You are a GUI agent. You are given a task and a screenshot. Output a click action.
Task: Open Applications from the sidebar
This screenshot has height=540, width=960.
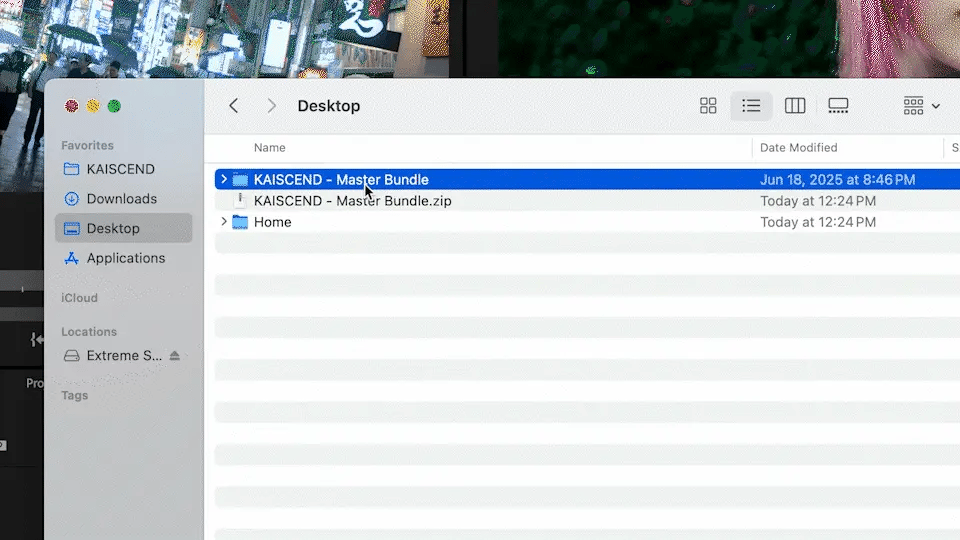[125, 258]
